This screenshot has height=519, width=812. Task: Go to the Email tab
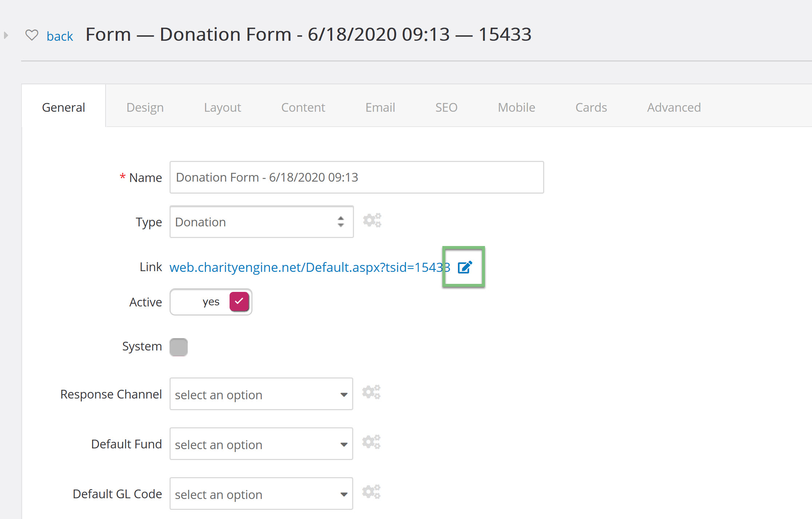tap(380, 107)
